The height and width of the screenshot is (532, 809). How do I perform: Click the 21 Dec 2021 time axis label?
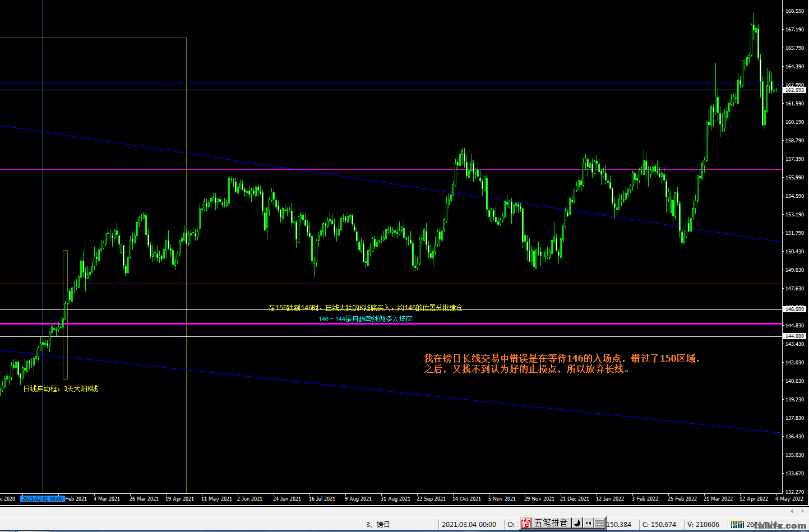575,498
